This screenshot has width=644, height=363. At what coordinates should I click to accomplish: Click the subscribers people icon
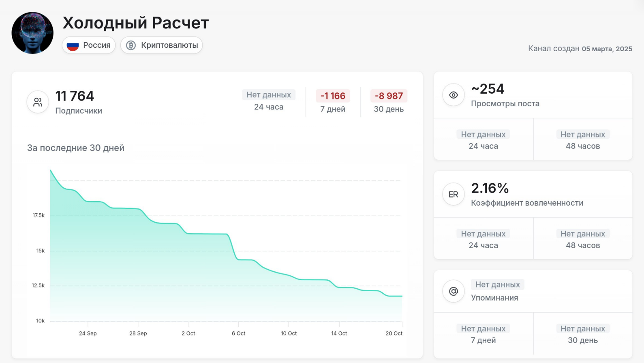pyautogui.click(x=38, y=102)
